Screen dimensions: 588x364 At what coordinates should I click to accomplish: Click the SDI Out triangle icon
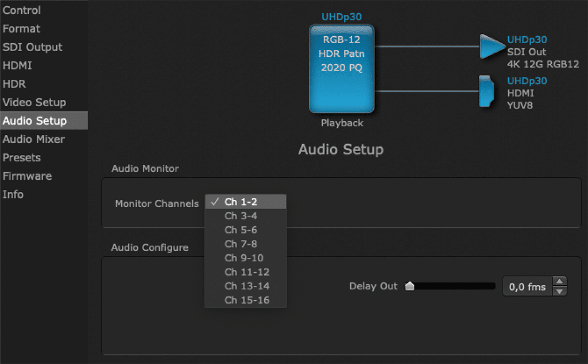pos(491,47)
